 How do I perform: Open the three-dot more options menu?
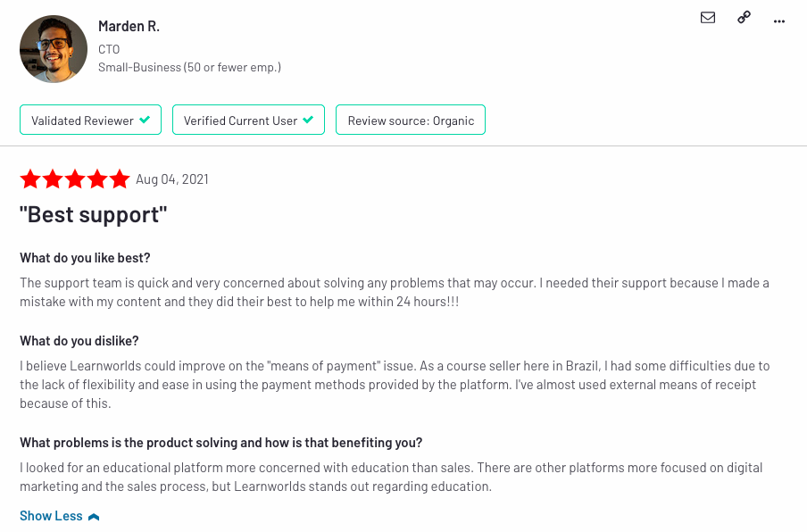[779, 21]
